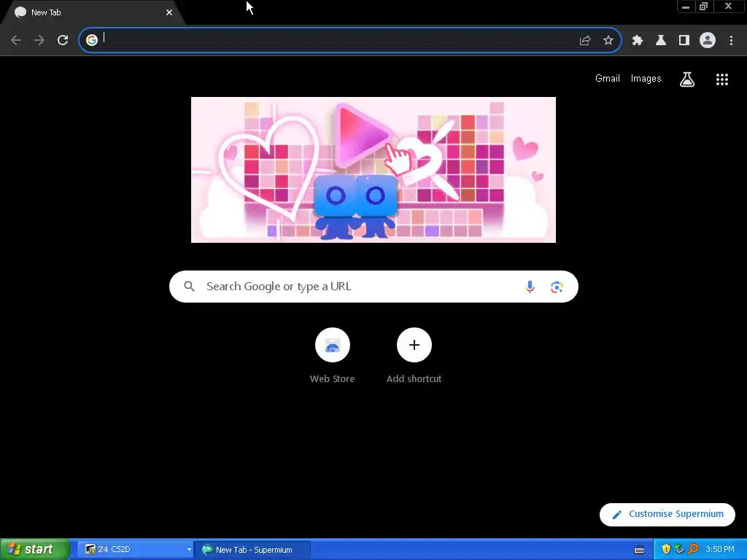Open the profile avatar menu
The width and height of the screenshot is (747, 560).
708,41
